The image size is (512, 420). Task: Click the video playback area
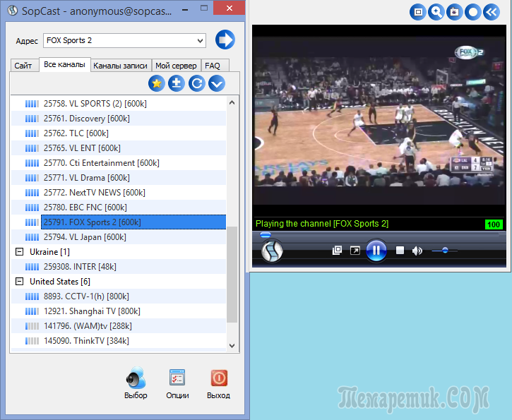pyautogui.click(x=379, y=121)
